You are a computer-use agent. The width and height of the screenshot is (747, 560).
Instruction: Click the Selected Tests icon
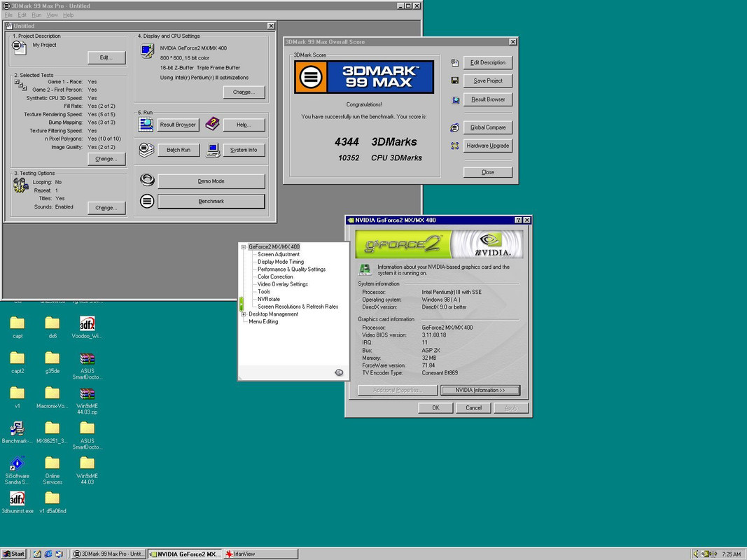[20, 85]
